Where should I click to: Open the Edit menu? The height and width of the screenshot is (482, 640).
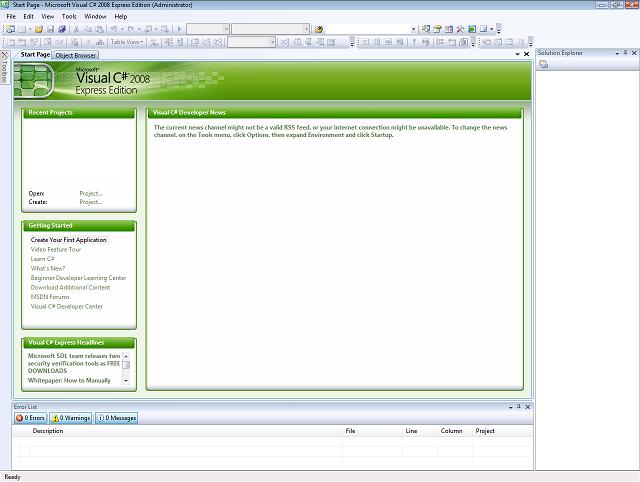click(29, 17)
